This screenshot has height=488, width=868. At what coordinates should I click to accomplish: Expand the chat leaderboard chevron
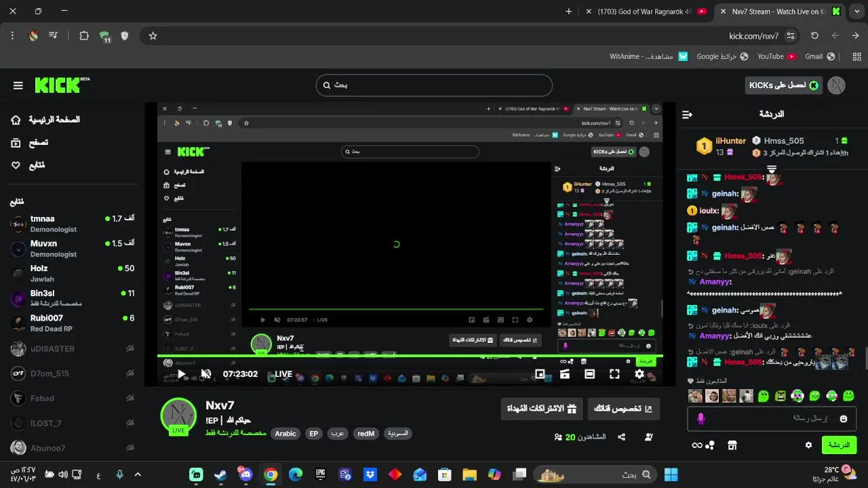click(x=772, y=169)
